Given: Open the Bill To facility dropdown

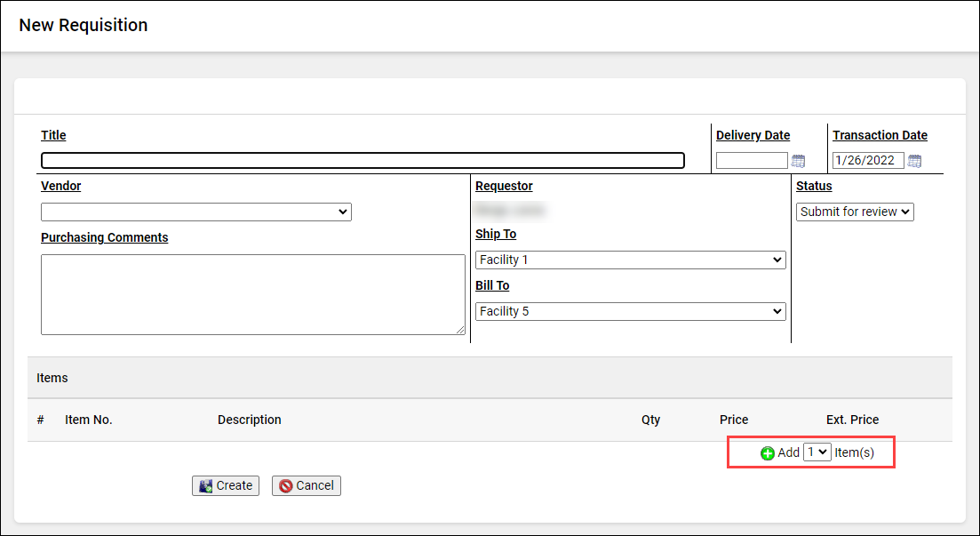Looking at the screenshot, I should click(x=630, y=311).
